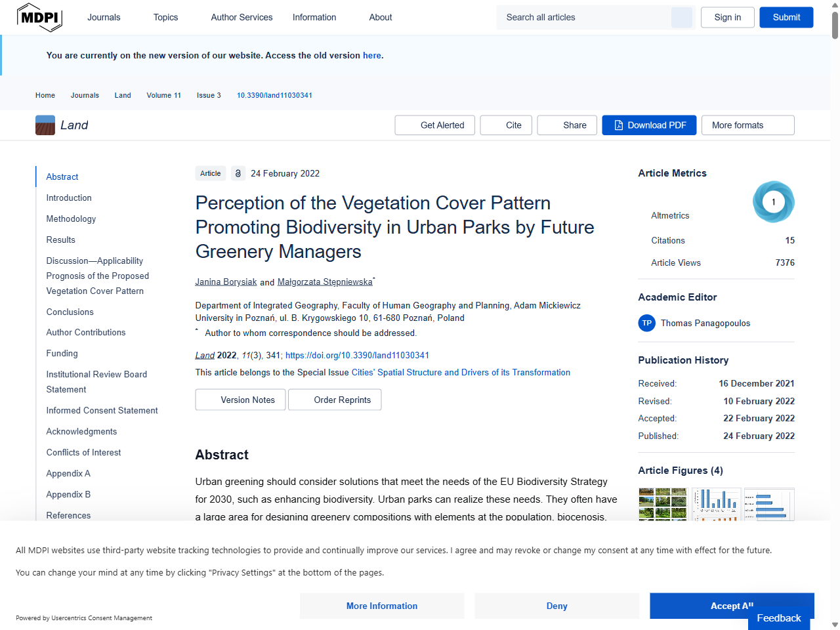Deny cookie tracking consent
This screenshot has height=630, width=840.
pos(556,606)
